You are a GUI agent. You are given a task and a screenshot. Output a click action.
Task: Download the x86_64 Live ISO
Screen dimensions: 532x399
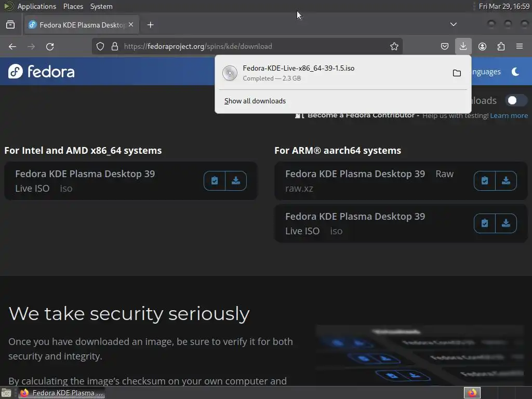[236, 180]
